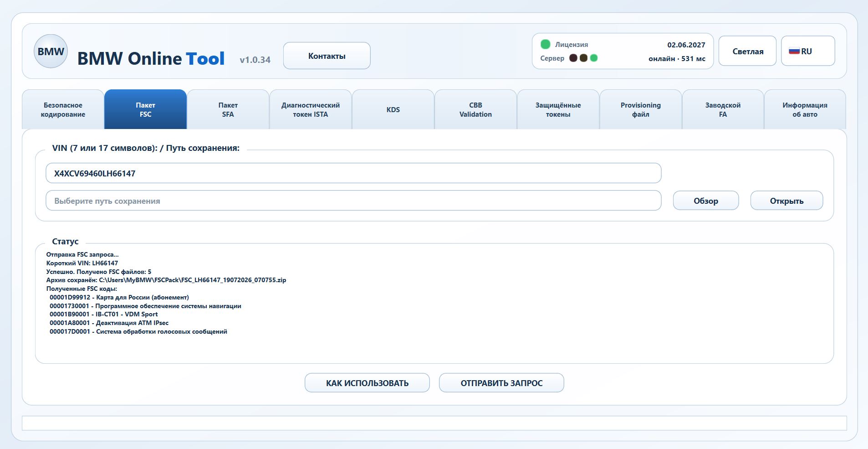The height and width of the screenshot is (449, 868).
Task: Click the VIN input field
Action: coord(353,173)
